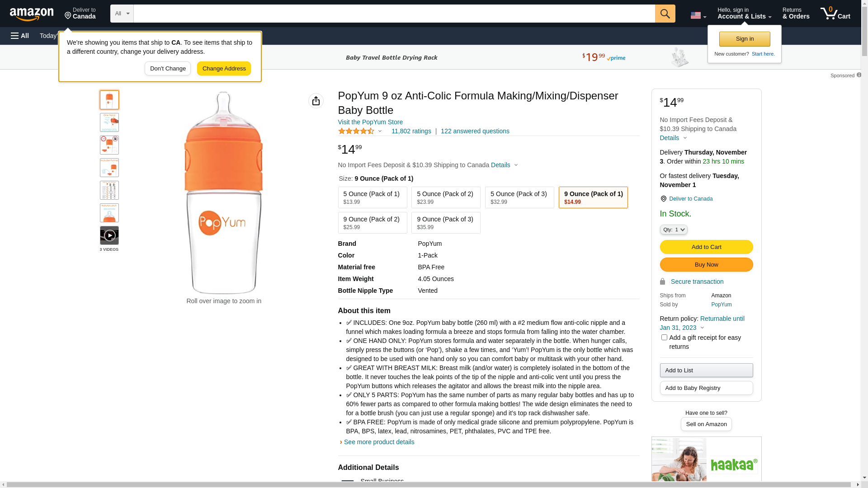Click the Add to Cart button
868x488 pixels.
point(706,247)
